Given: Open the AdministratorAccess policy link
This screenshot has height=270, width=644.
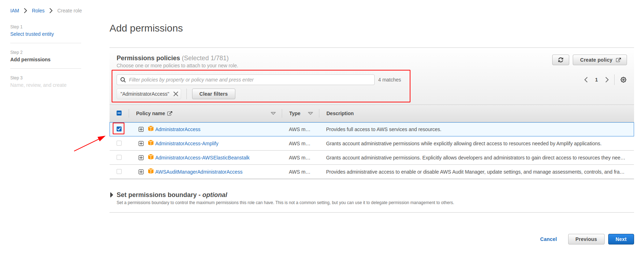Looking at the screenshot, I should click(178, 129).
